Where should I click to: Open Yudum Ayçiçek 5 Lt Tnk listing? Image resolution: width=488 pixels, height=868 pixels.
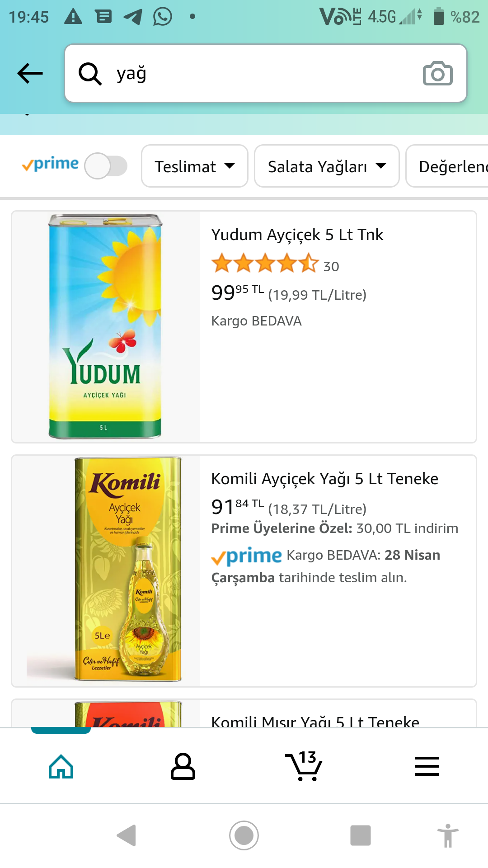(x=297, y=235)
